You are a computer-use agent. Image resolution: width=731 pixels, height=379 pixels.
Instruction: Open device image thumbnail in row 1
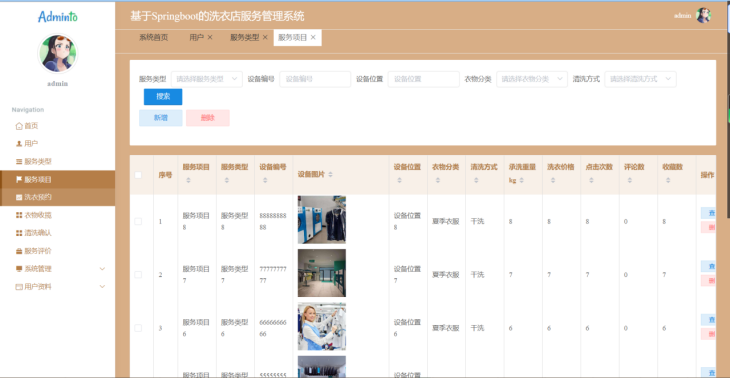click(322, 220)
